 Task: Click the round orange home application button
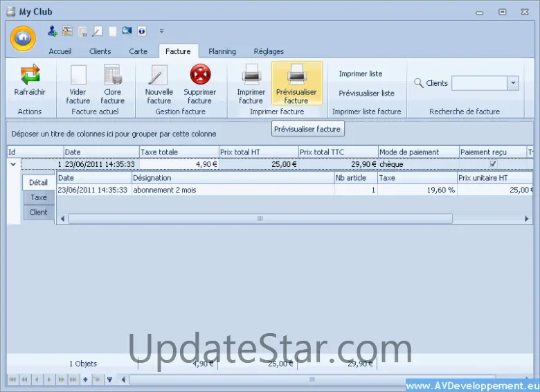(23, 37)
